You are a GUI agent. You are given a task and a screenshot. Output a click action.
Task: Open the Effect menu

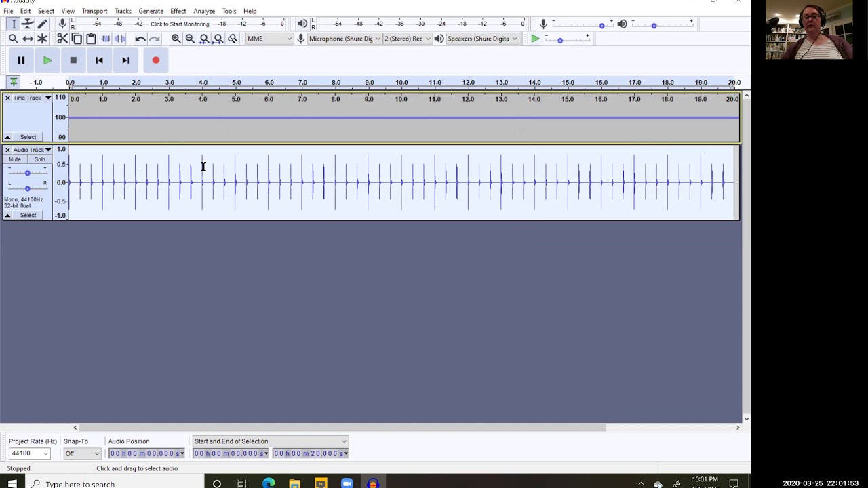tap(178, 11)
